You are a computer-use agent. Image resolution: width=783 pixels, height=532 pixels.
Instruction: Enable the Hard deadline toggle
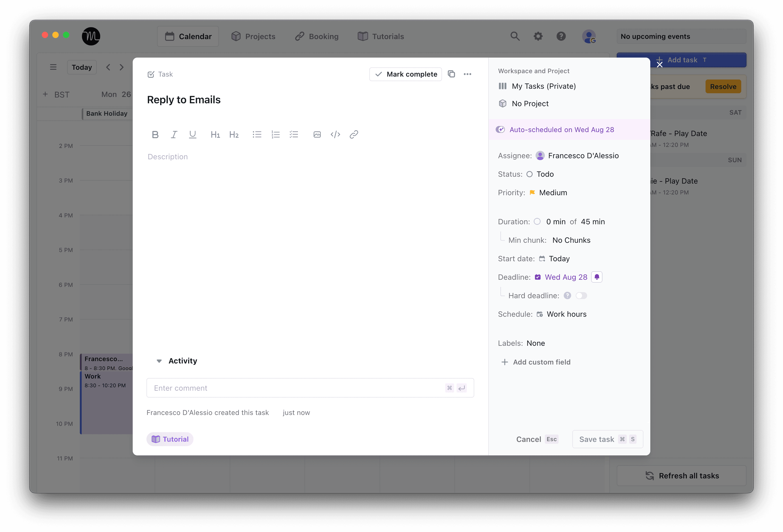(x=581, y=295)
